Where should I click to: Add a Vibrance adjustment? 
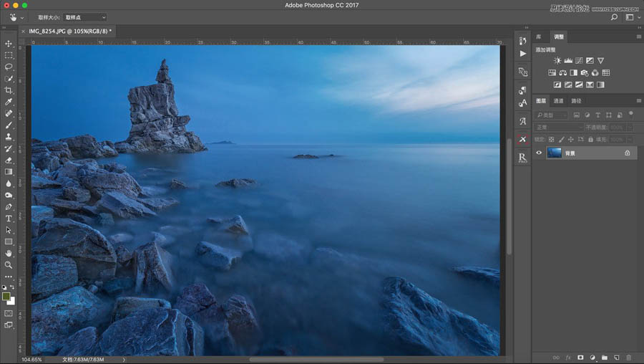(600, 60)
